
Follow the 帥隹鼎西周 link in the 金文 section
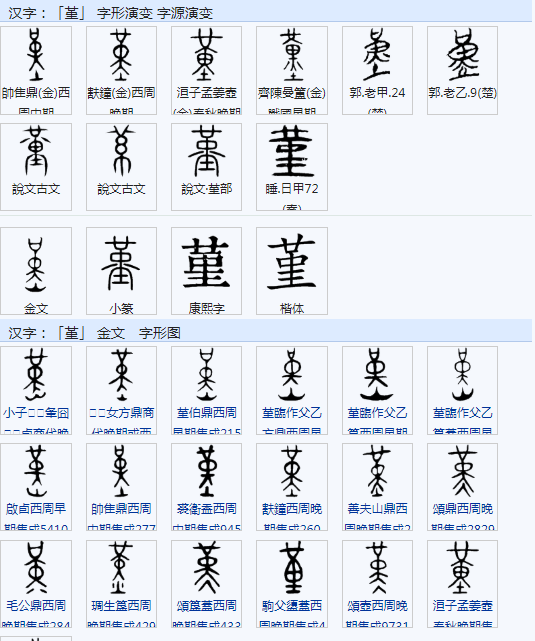tap(121, 509)
